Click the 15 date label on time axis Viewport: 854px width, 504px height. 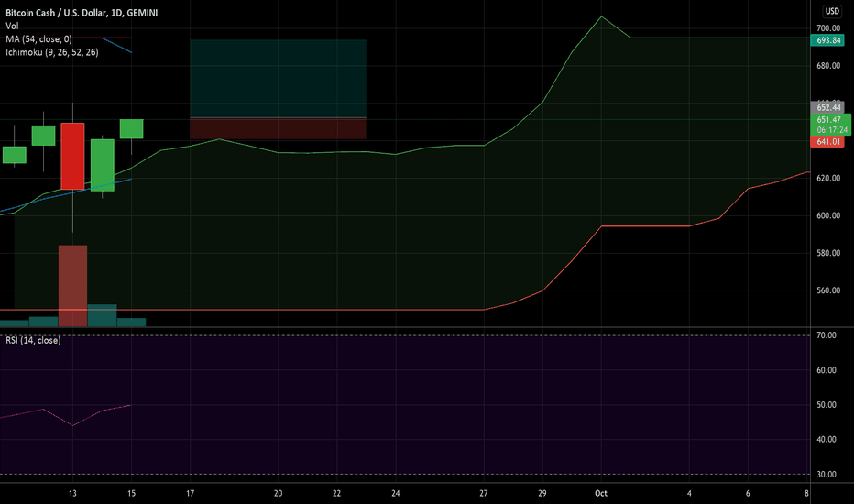click(131, 493)
